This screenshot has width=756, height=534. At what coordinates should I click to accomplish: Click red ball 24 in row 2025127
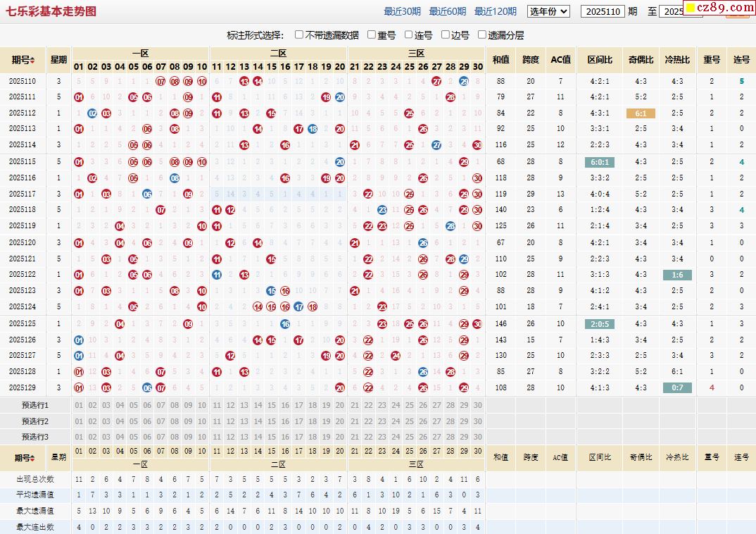(x=396, y=356)
